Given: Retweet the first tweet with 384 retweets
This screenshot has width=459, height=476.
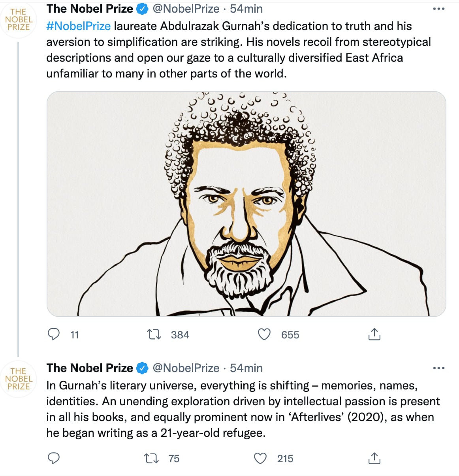Looking at the screenshot, I should pyautogui.click(x=154, y=335).
